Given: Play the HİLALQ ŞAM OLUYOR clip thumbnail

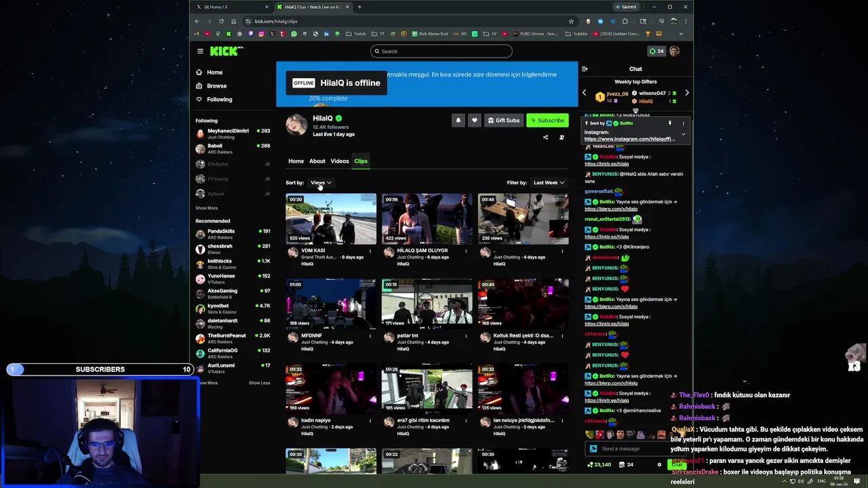Looking at the screenshot, I should [427, 219].
